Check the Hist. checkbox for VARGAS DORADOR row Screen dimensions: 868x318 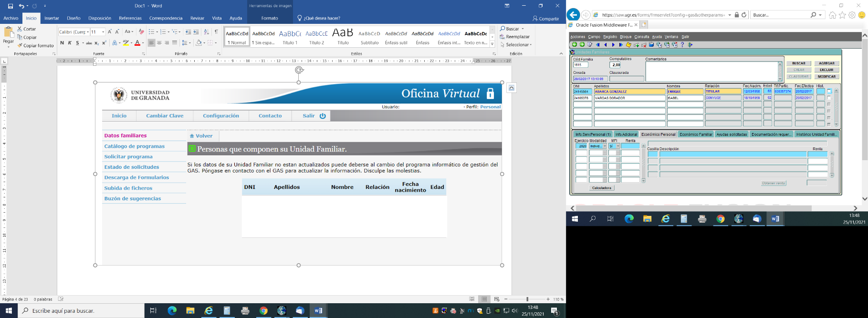tap(829, 98)
